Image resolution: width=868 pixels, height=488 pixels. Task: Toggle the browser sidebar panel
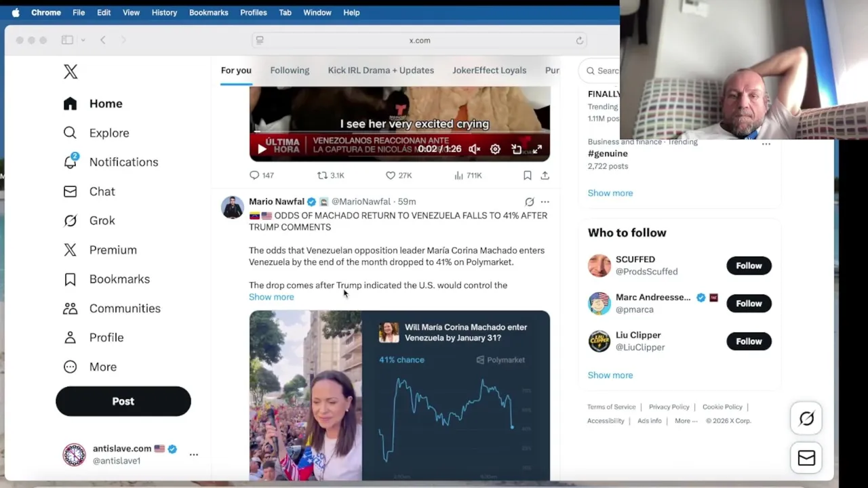point(67,40)
